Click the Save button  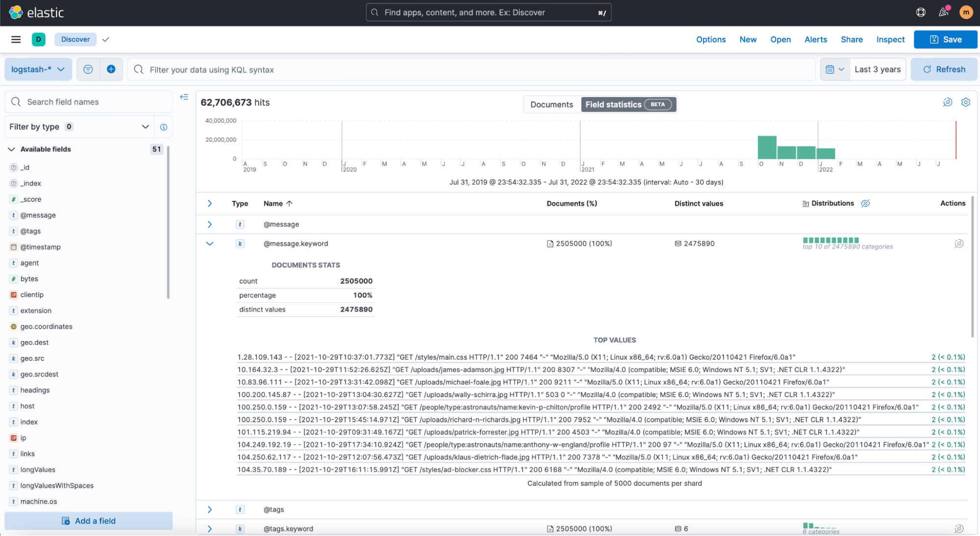pyautogui.click(x=945, y=39)
